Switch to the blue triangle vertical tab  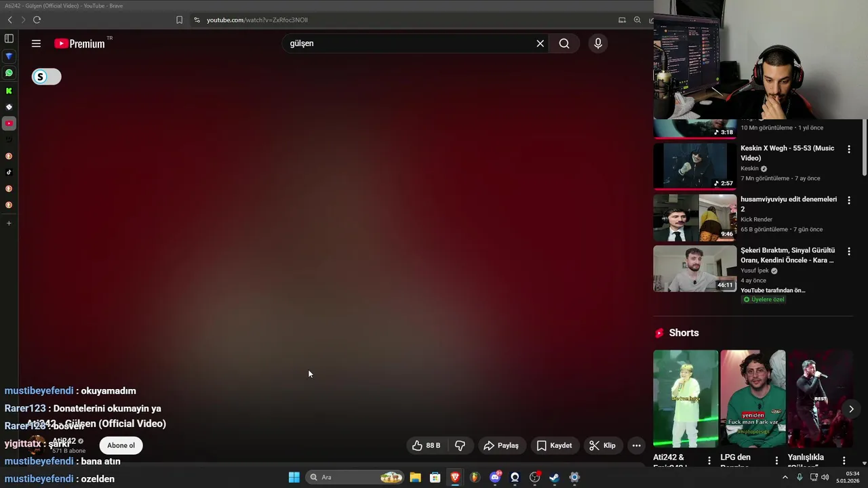[x=9, y=56]
